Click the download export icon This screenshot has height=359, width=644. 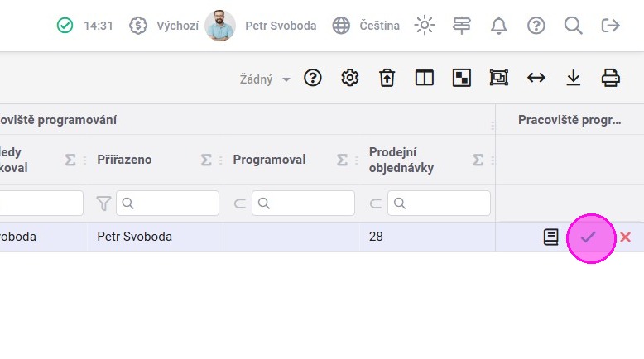573,78
